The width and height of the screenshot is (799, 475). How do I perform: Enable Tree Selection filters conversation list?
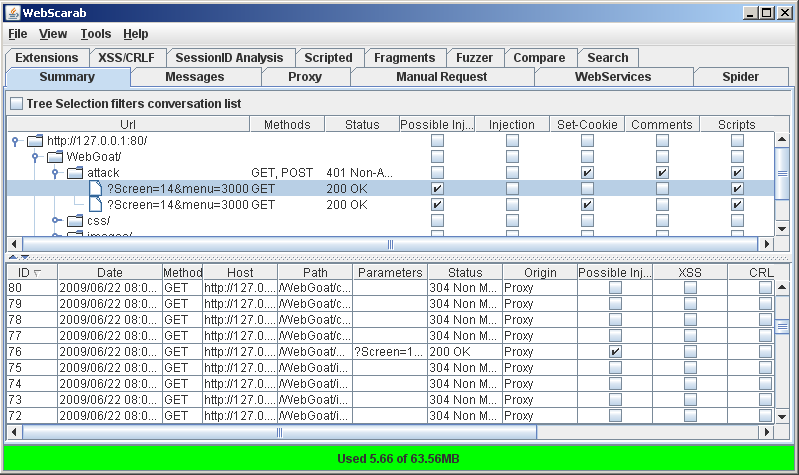click(x=16, y=104)
